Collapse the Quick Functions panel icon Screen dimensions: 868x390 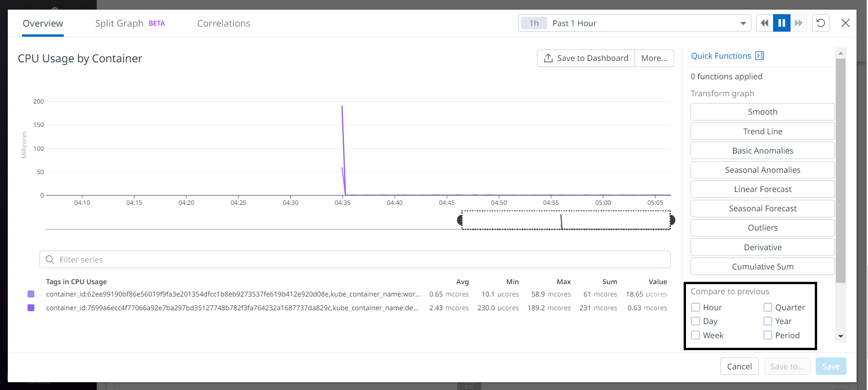(x=760, y=56)
